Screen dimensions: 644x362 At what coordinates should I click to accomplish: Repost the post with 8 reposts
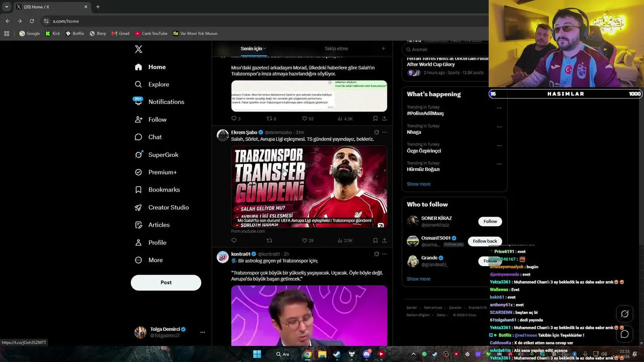[x=271, y=119]
